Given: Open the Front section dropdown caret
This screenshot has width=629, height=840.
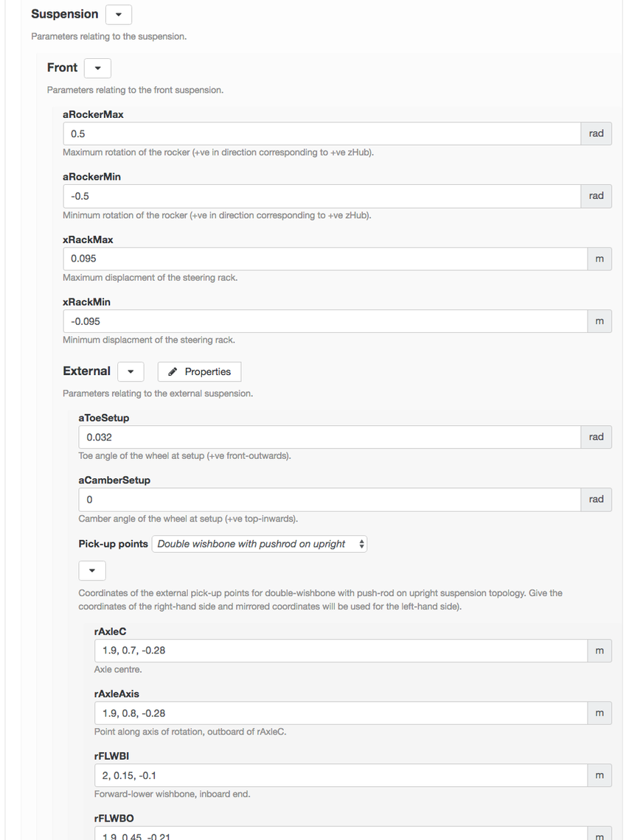Looking at the screenshot, I should (97, 68).
